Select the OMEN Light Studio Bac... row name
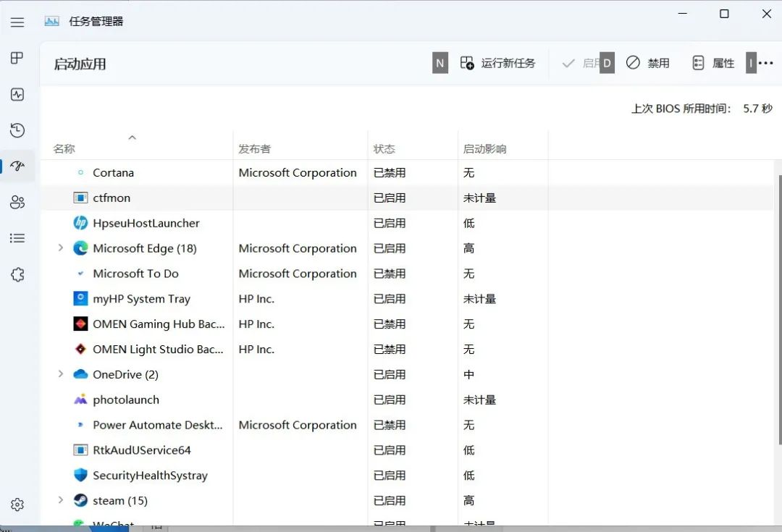Viewport: 782px width, 532px height. 158,349
